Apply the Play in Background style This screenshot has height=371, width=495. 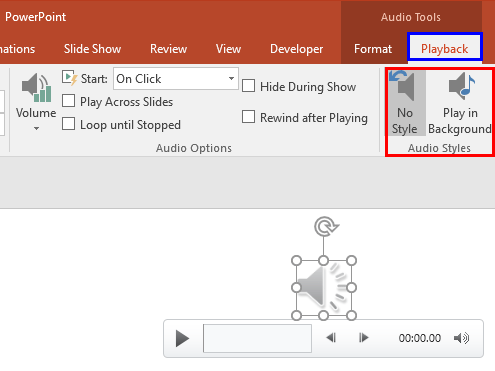[460, 103]
